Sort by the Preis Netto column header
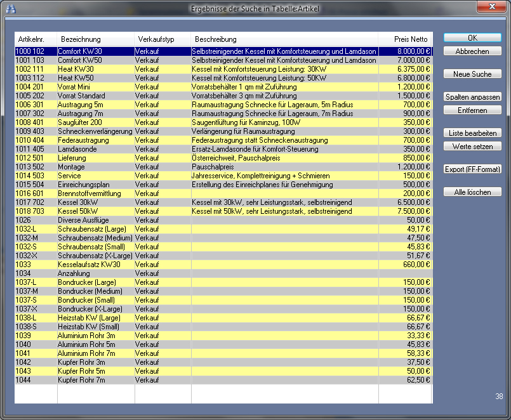Image resolution: width=511 pixels, height=420 pixels. (405, 39)
